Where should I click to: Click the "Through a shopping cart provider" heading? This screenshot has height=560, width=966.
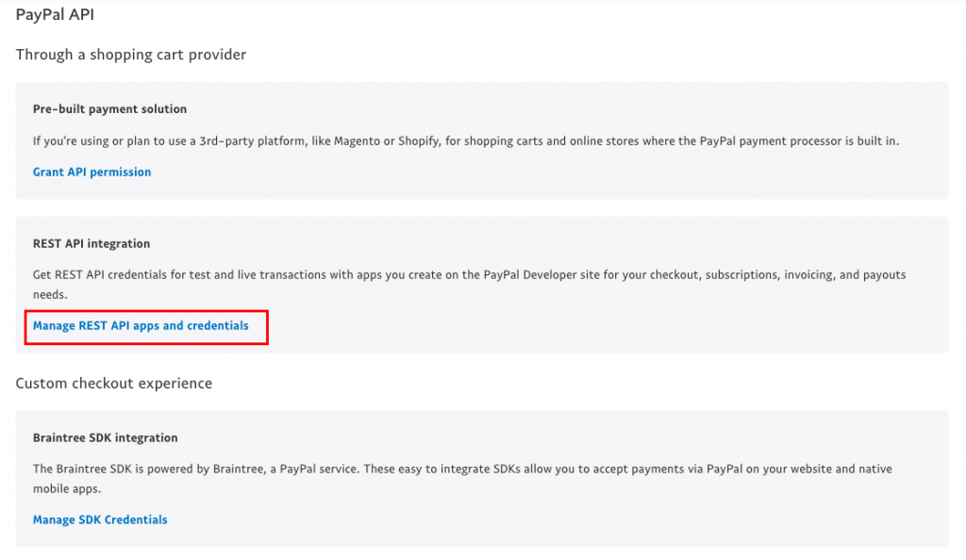point(130,55)
